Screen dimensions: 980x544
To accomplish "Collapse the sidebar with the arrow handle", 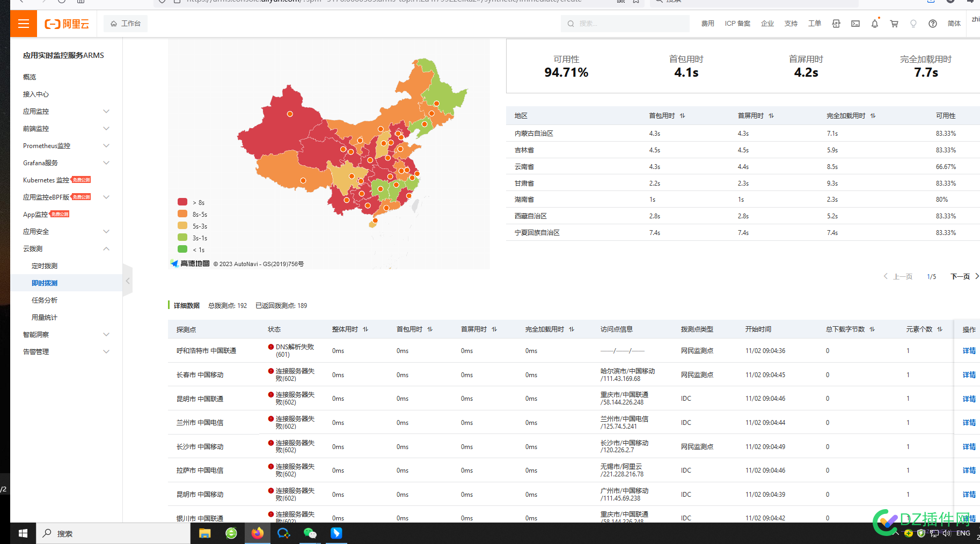I will 128,281.
